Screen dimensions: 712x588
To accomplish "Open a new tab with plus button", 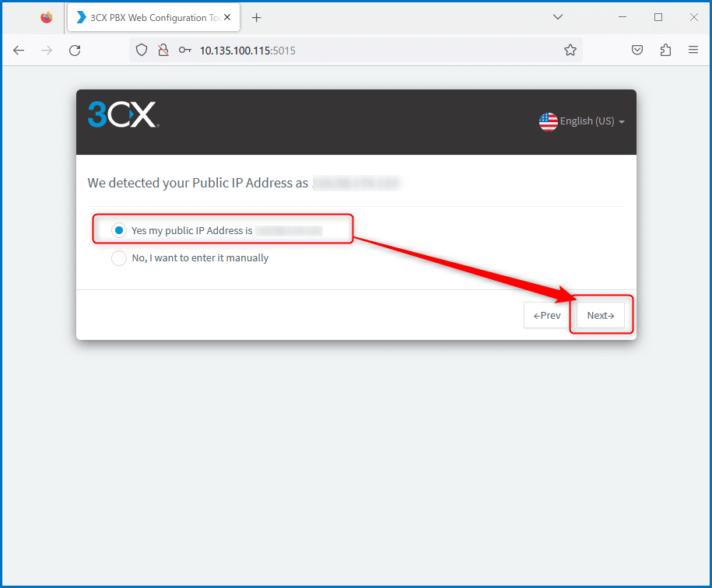I will pos(257,18).
